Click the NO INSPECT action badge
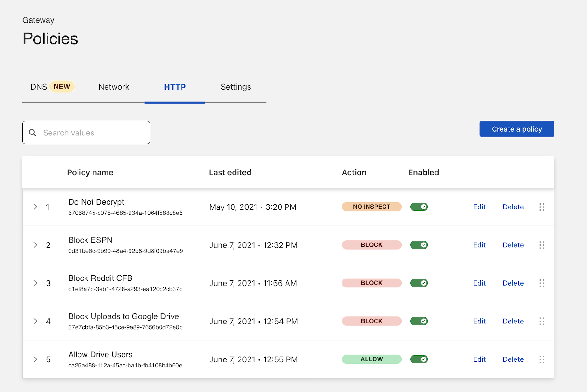The image size is (587, 392). [x=371, y=207]
